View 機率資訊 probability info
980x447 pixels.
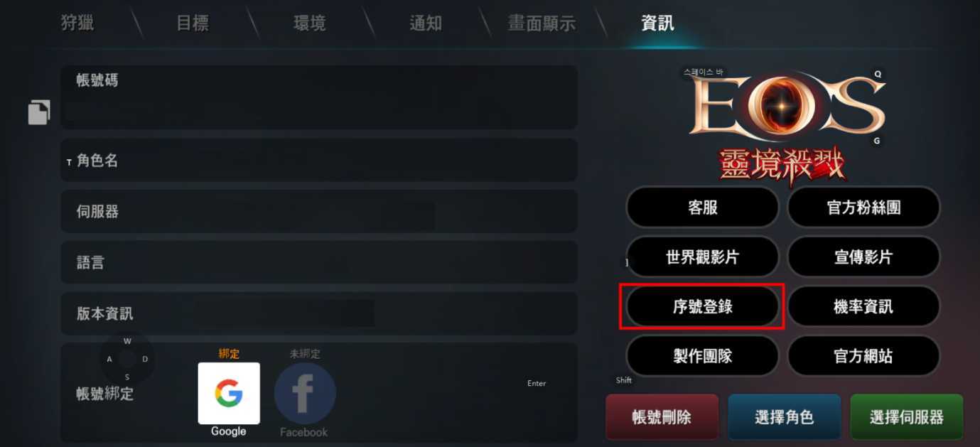[x=863, y=307]
